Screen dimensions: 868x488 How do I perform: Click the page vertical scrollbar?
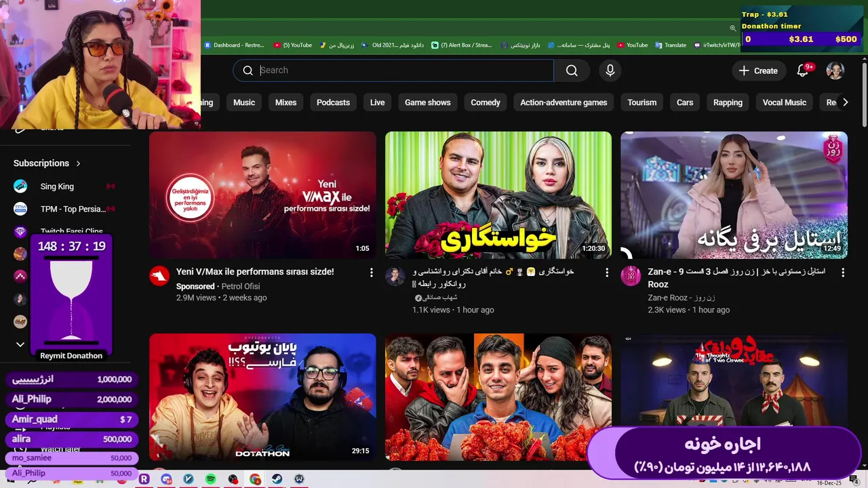(864, 95)
